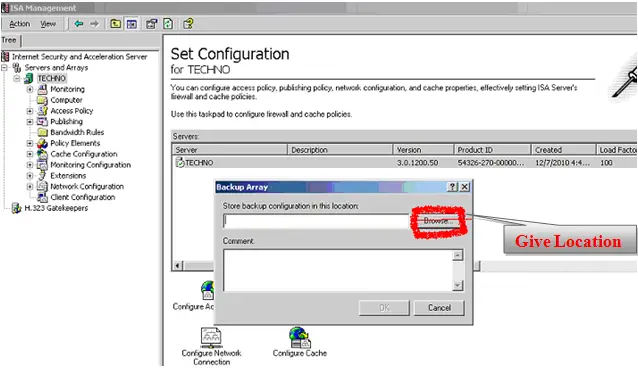Click the Access Policy icon

[x=42, y=111]
